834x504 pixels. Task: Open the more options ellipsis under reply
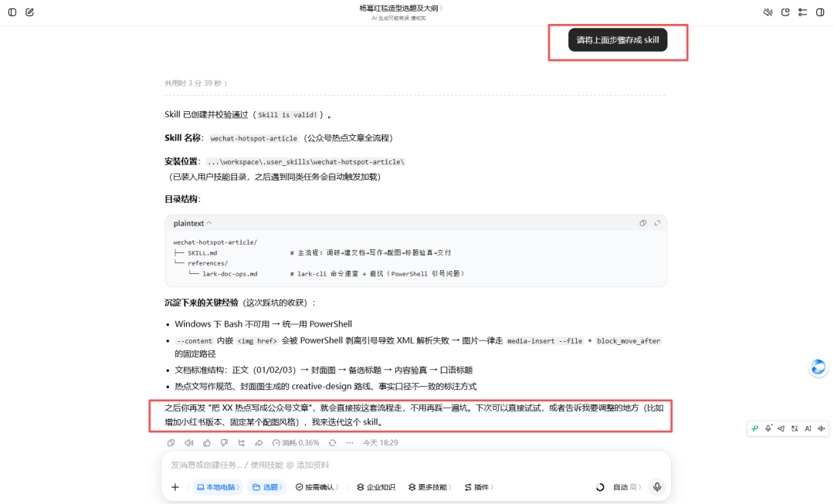[x=350, y=442]
